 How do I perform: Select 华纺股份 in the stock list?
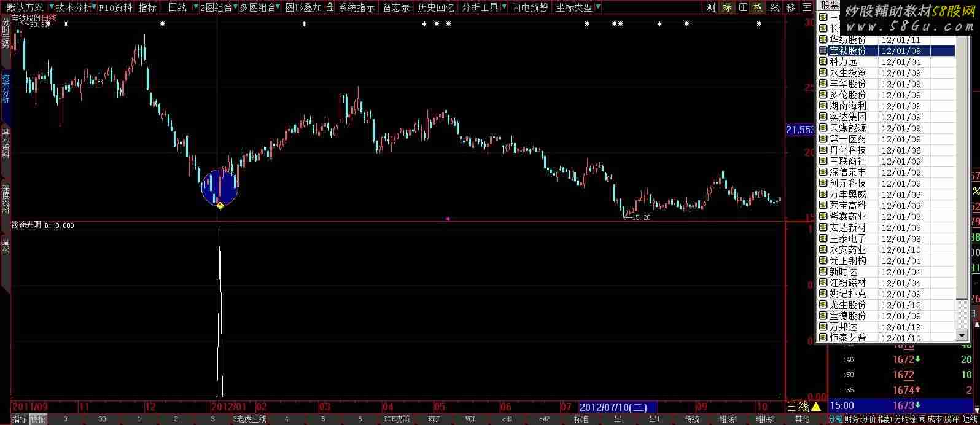[x=887, y=40]
